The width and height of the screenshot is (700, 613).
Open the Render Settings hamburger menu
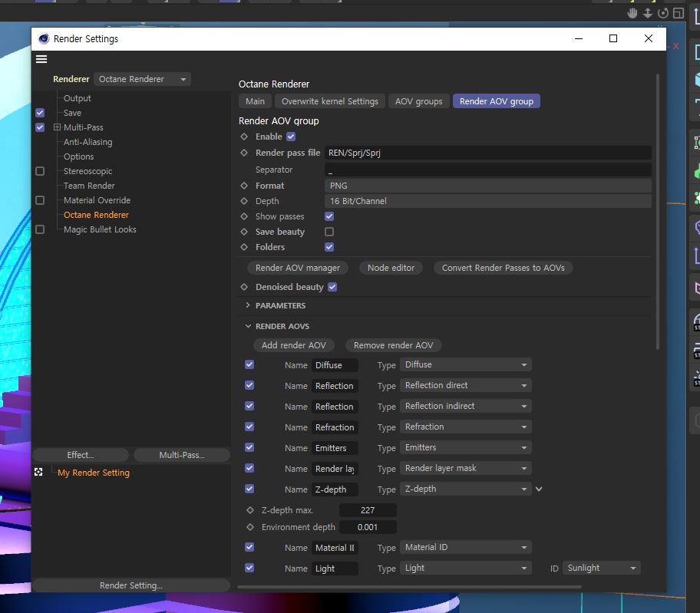41,59
